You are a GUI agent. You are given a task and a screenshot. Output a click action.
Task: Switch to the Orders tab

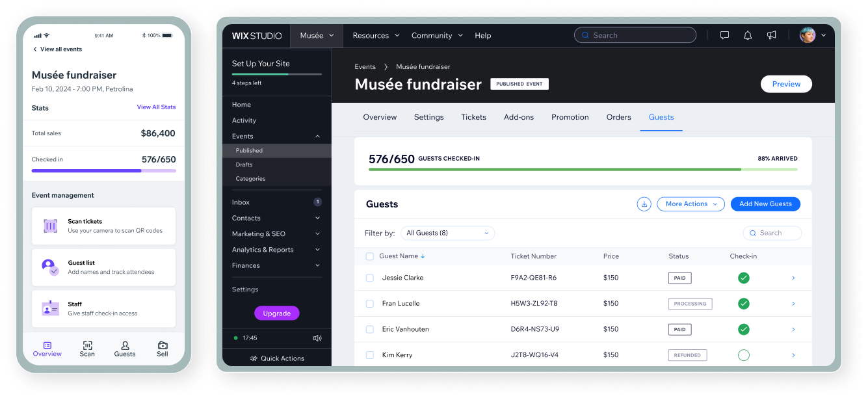(619, 117)
